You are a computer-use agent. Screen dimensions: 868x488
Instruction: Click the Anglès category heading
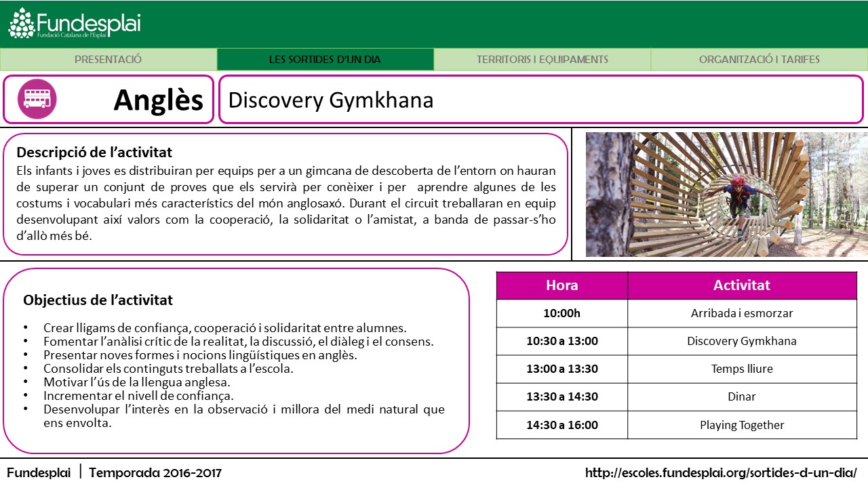(158, 100)
